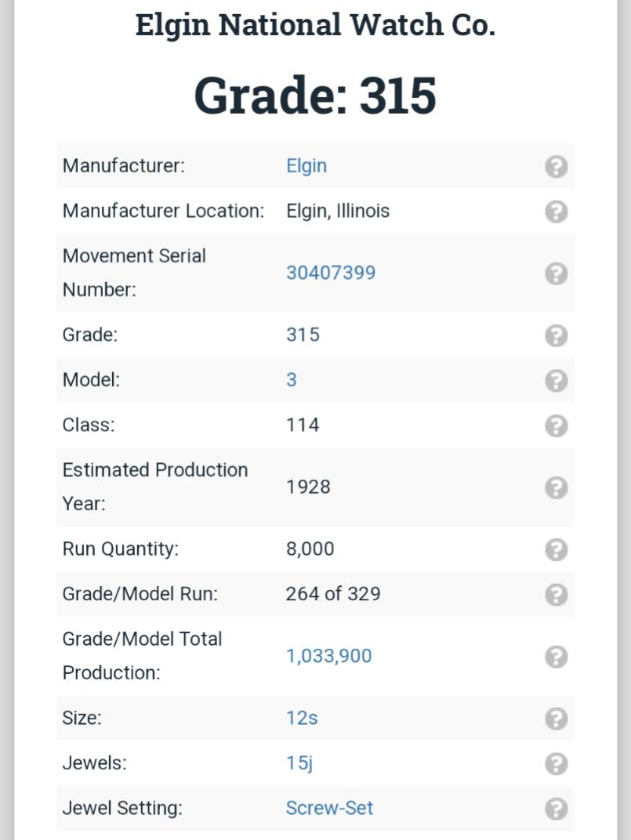Click the help icon for Size
The width and height of the screenshot is (631, 840).
[556, 719]
